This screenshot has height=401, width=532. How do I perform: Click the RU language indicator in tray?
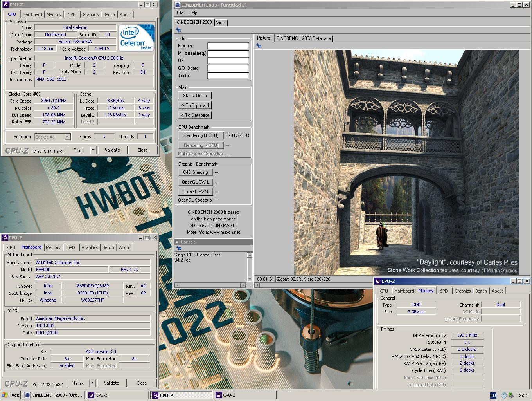(x=493, y=396)
